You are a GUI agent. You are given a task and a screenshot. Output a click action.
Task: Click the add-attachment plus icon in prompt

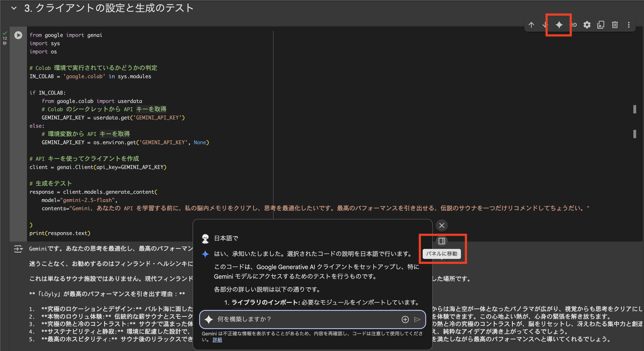click(405, 319)
